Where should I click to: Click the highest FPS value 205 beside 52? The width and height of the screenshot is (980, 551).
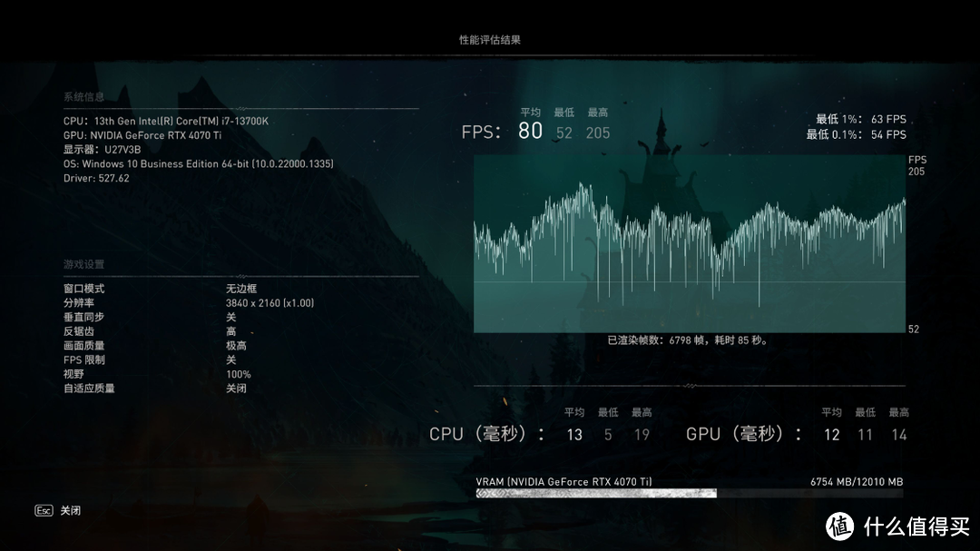point(598,133)
